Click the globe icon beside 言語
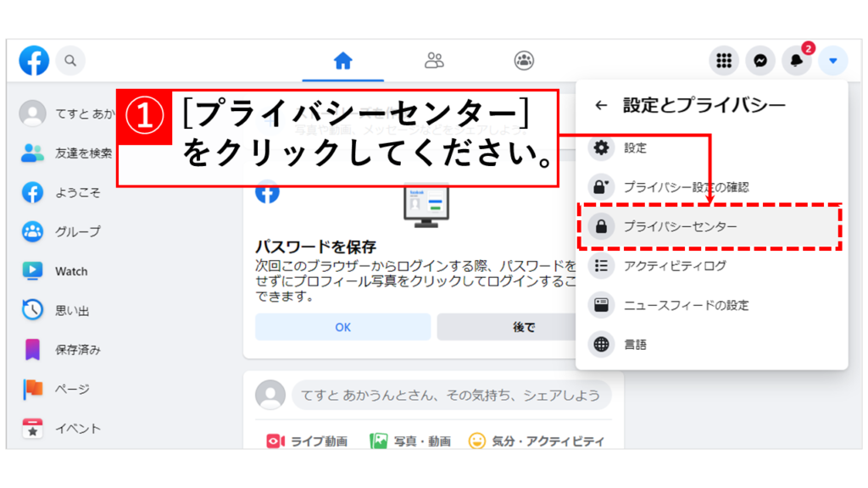 pyautogui.click(x=601, y=344)
